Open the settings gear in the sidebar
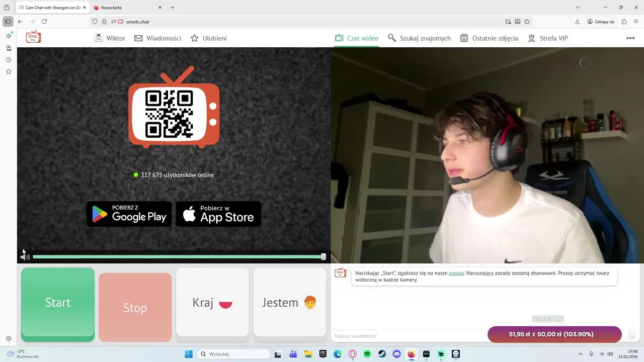 (x=9, y=339)
